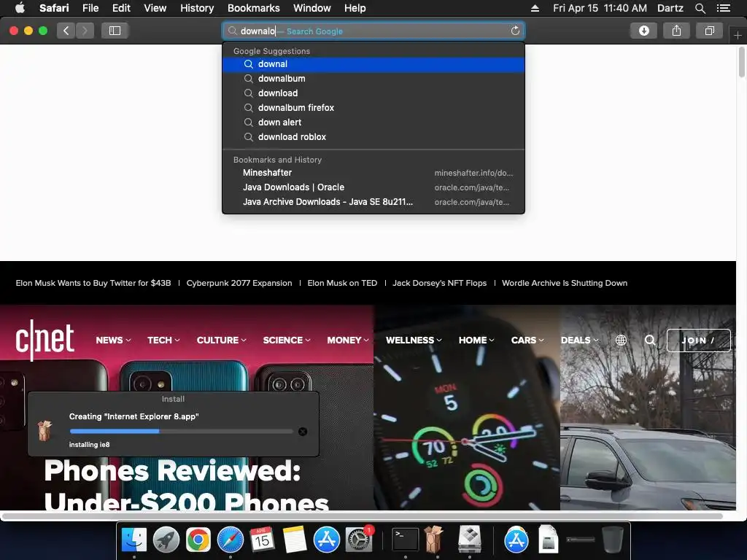Click CNET JOIN button

(x=698, y=340)
